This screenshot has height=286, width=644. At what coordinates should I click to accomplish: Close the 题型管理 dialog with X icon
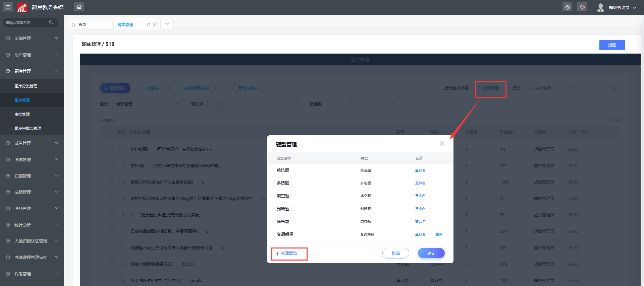(x=442, y=143)
